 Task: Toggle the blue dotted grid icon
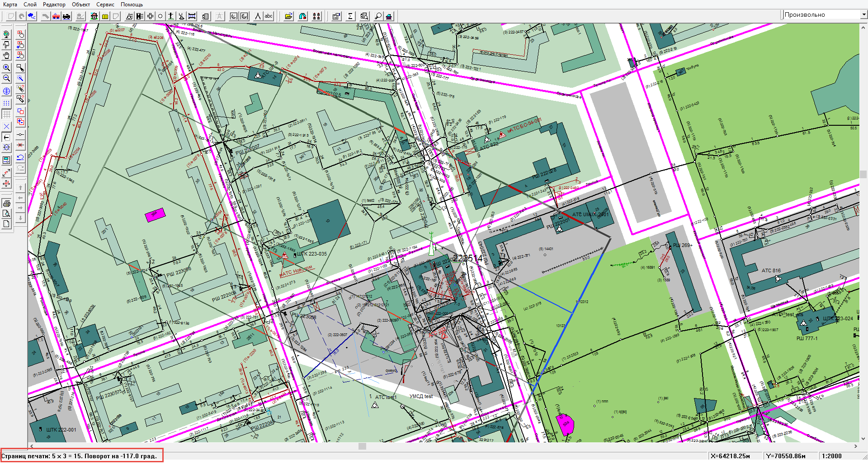pyautogui.click(x=6, y=103)
